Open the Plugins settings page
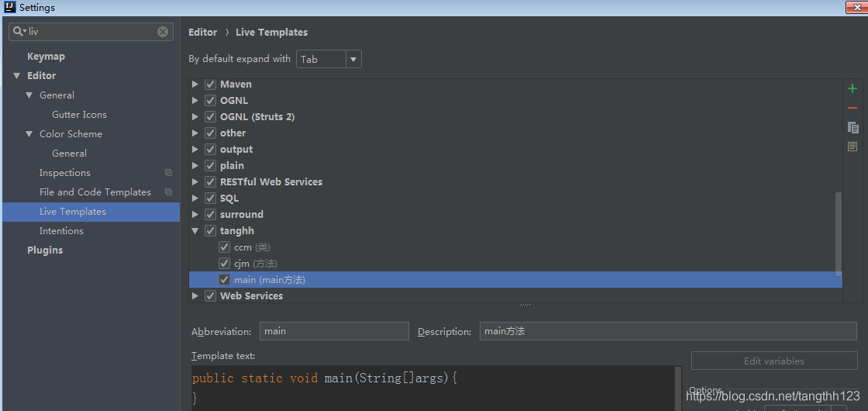The height and width of the screenshot is (411, 868). coord(45,250)
